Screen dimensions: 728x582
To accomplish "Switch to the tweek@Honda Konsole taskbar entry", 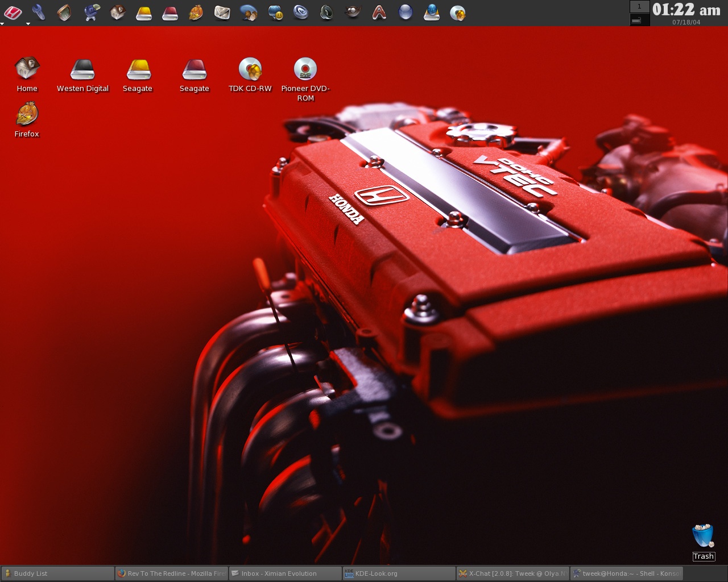I will 626,573.
